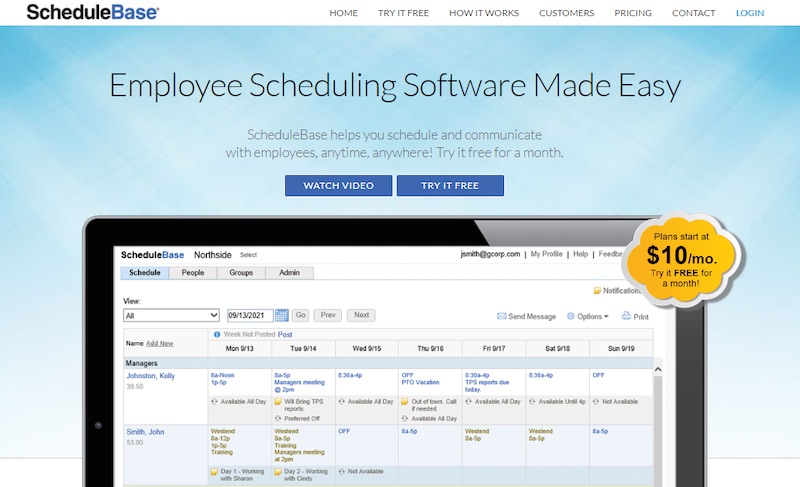This screenshot has width=800, height=487.
Task: Open the CONTACT nav item
Action: click(x=693, y=13)
